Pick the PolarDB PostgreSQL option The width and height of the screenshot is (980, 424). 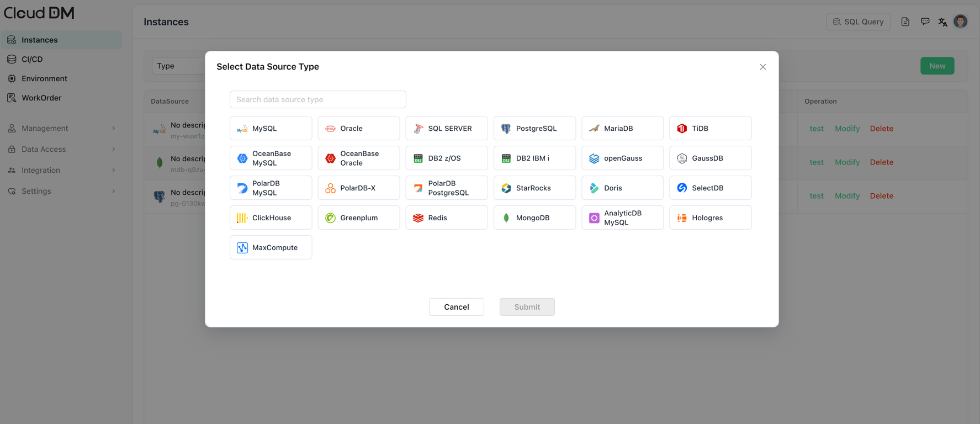[x=447, y=188]
